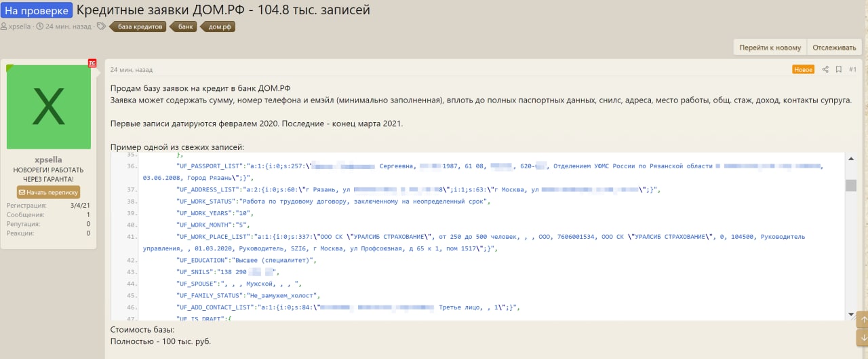The height and width of the screenshot is (359, 868).
Task: Click the "Отслеживать" button
Action: 834,48
